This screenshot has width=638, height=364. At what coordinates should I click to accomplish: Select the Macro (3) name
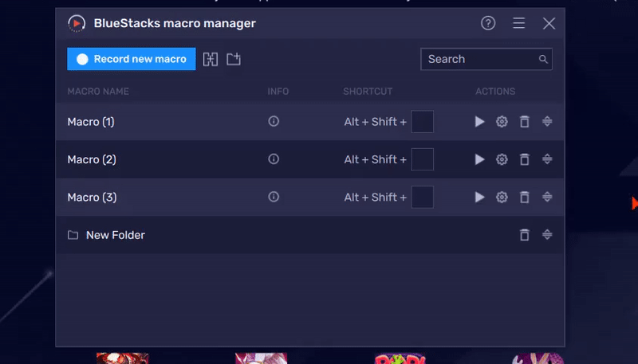pos(92,198)
